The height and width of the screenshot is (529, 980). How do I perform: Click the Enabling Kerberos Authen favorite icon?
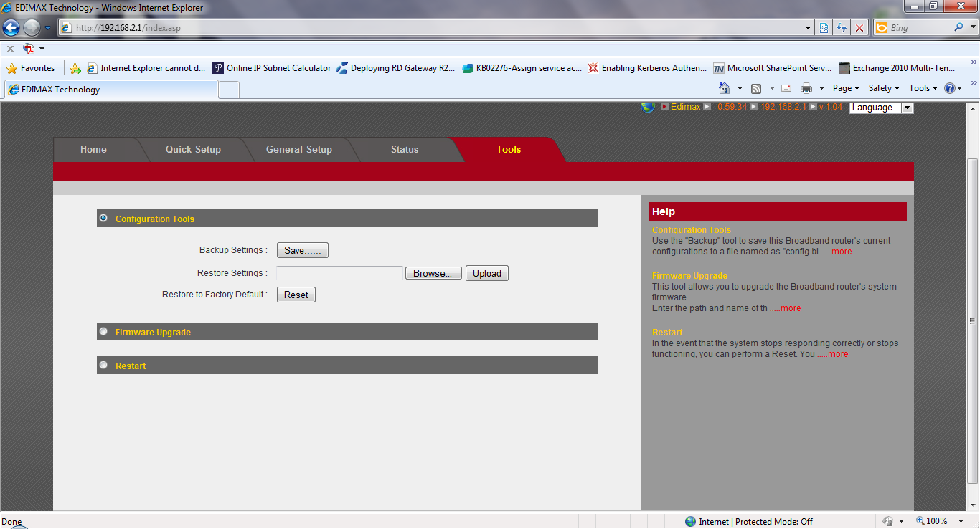point(593,68)
